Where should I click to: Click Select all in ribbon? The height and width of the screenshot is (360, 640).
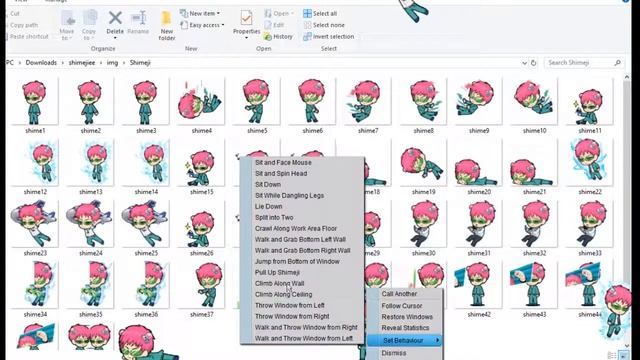(320, 13)
